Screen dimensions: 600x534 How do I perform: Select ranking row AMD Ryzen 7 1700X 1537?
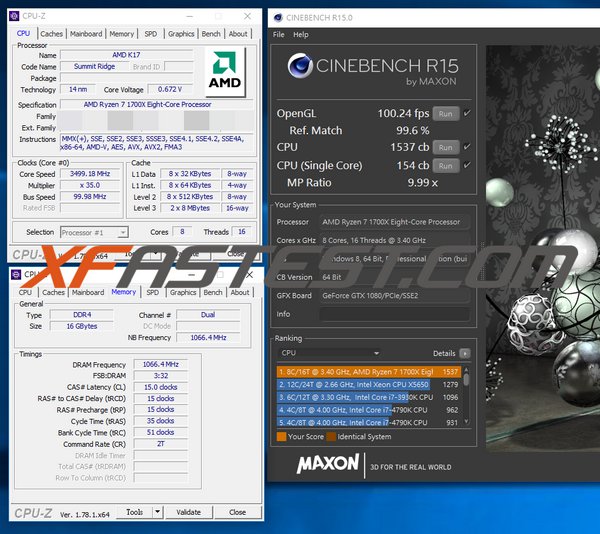(369, 372)
